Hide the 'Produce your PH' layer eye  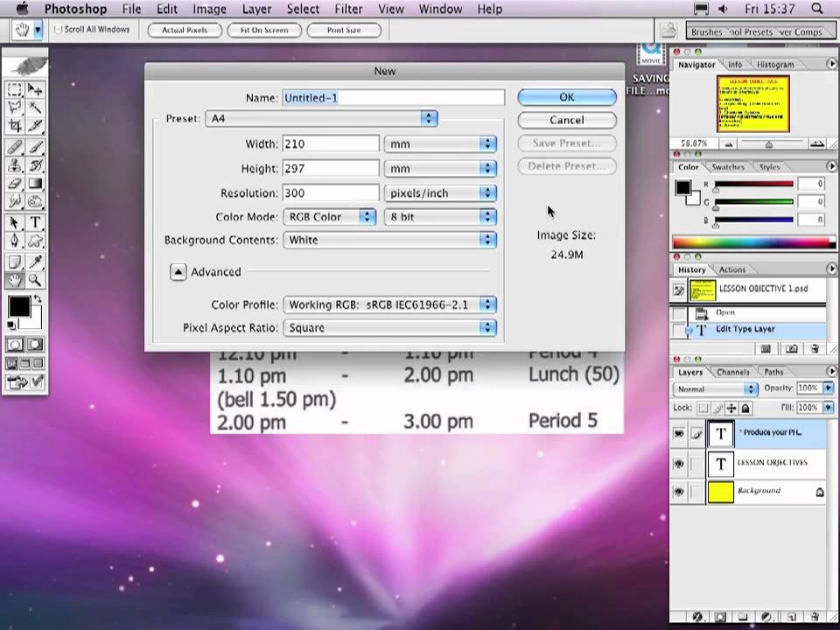(x=679, y=433)
